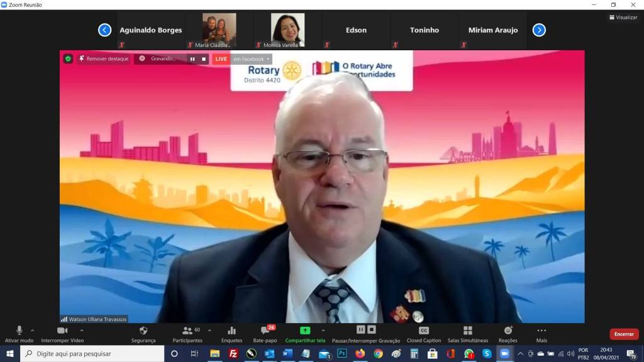Open the Visualizar view menu
The image size is (644, 362).
pyautogui.click(x=623, y=18)
